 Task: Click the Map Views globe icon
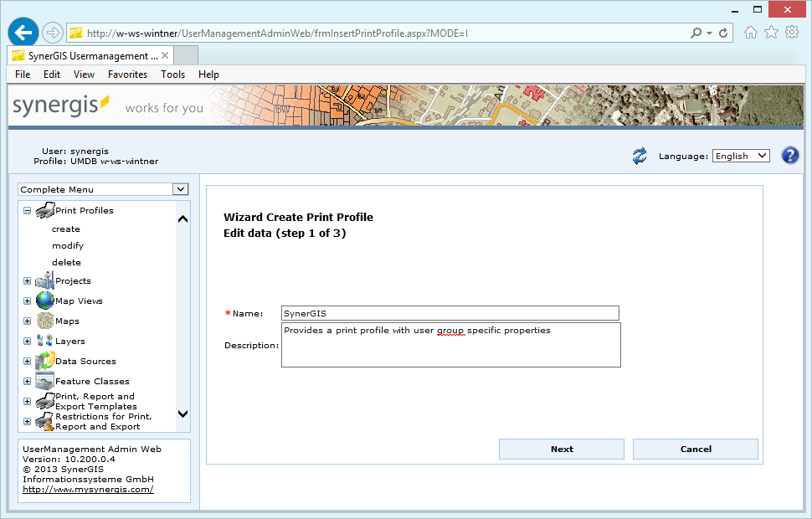pyautogui.click(x=44, y=300)
